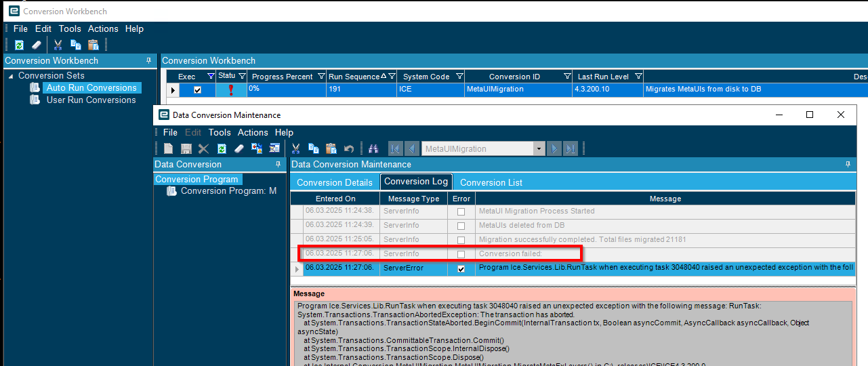
Task: Open the MetaUIMigration record dropdown
Action: tap(539, 148)
